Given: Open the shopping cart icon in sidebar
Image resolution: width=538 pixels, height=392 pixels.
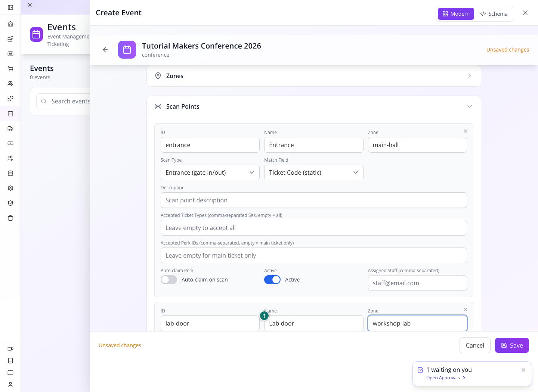Looking at the screenshot, I should (10, 69).
